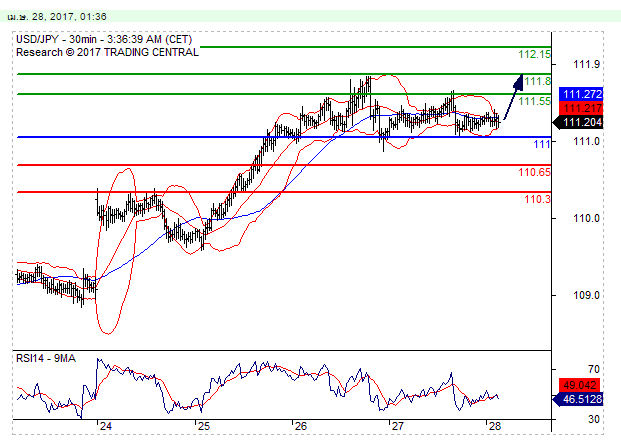
Task: Click the 110.65 support level label
Action: click(x=534, y=172)
